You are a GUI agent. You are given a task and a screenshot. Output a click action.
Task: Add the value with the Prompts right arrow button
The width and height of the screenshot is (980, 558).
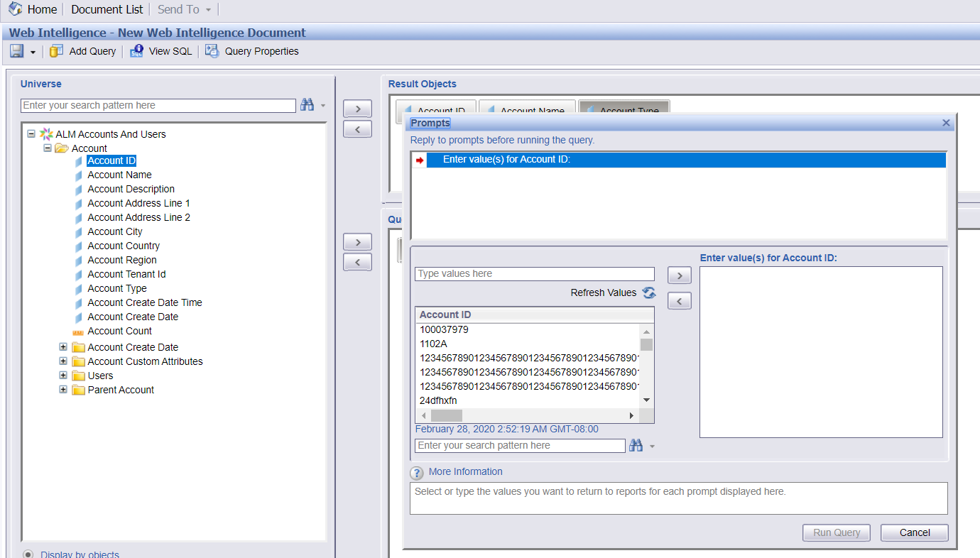pos(680,275)
